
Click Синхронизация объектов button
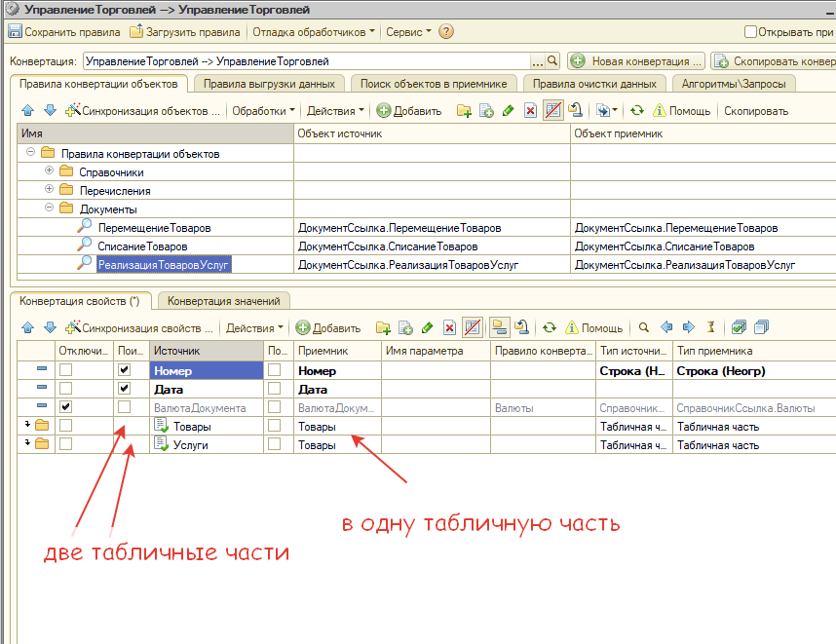click(x=142, y=111)
